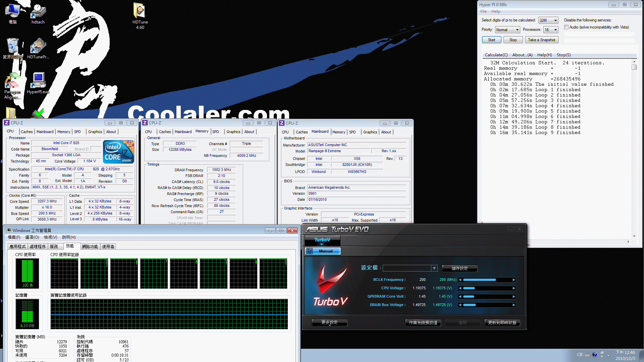Increase QPI/DRAM Core Volt with right arrow
644x362 pixels.
click(x=514, y=297)
